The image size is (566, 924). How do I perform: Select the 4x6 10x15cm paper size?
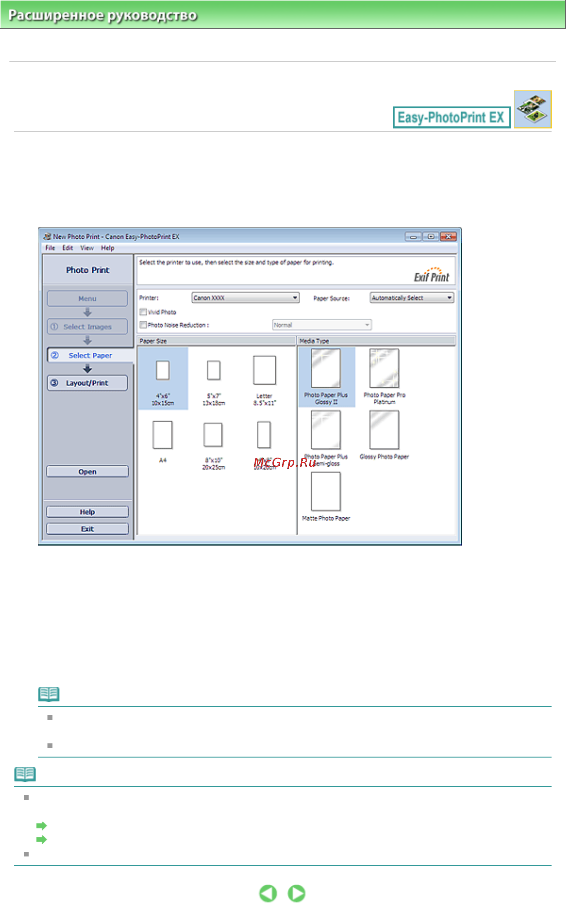point(163,378)
